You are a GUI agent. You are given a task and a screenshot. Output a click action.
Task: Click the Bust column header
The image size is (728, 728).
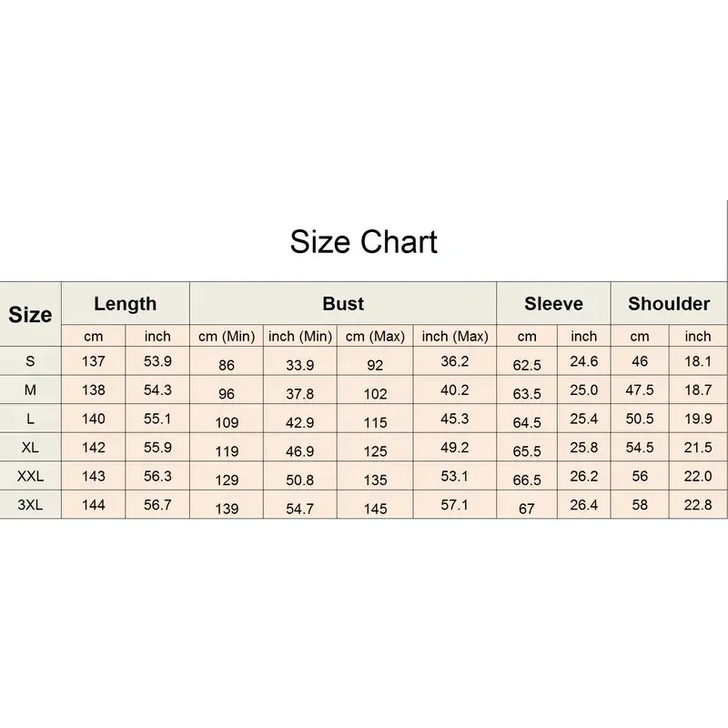[x=343, y=304]
